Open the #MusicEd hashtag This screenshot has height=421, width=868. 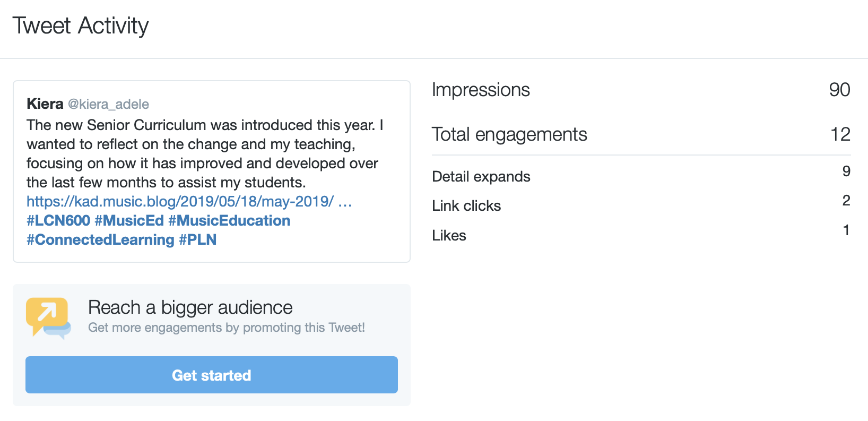point(129,221)
